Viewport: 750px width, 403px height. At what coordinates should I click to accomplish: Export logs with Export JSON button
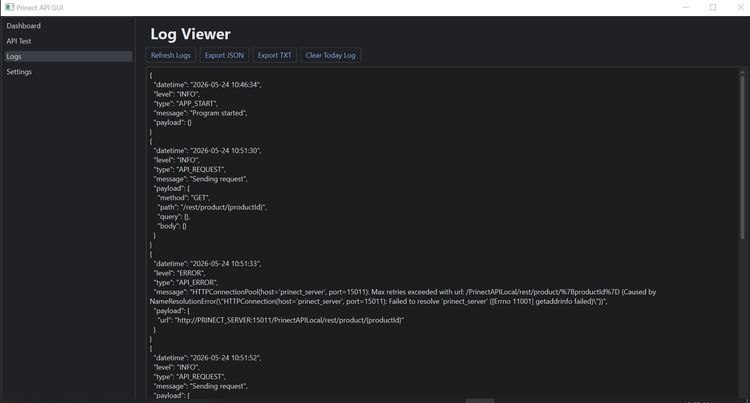[224, 55]
